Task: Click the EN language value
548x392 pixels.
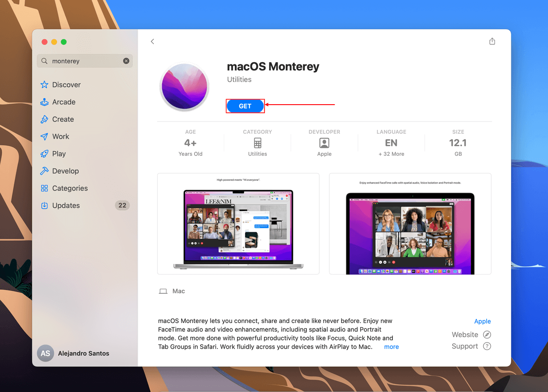Action: pyautogui.click(x=391, y=143)
